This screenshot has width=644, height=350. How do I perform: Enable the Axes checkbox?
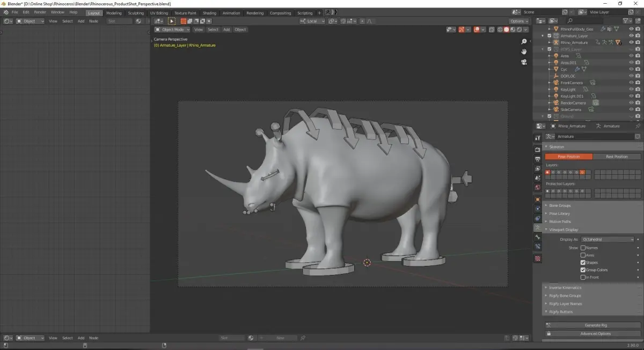pos(583,255)
